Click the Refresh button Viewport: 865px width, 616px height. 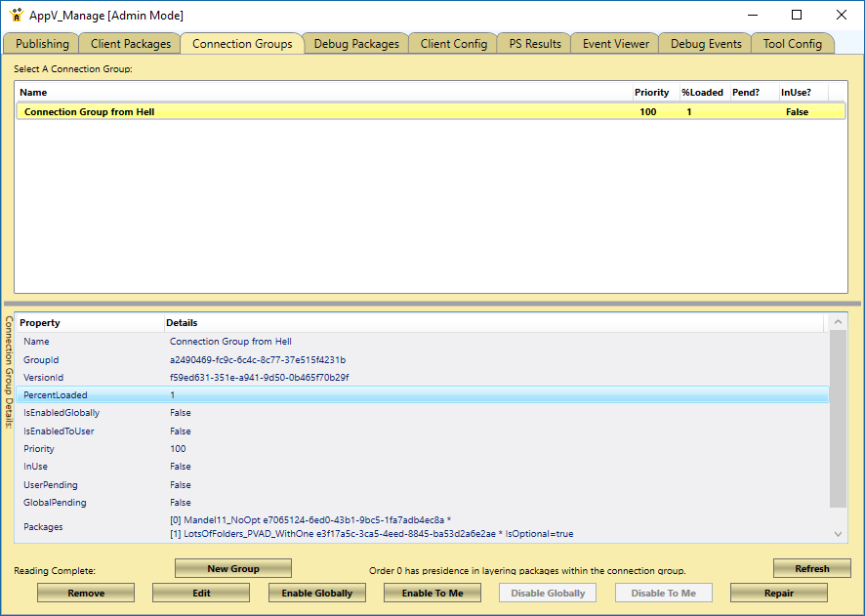812,568
